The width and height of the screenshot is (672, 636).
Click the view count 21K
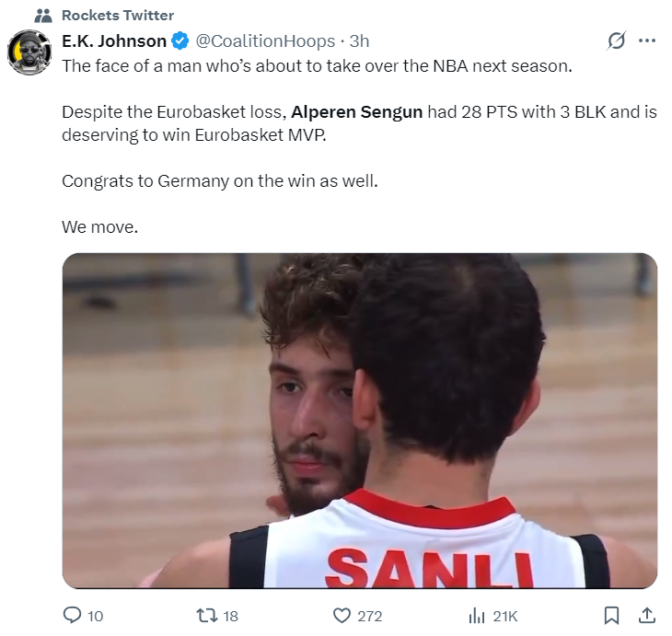coord(504,617)
